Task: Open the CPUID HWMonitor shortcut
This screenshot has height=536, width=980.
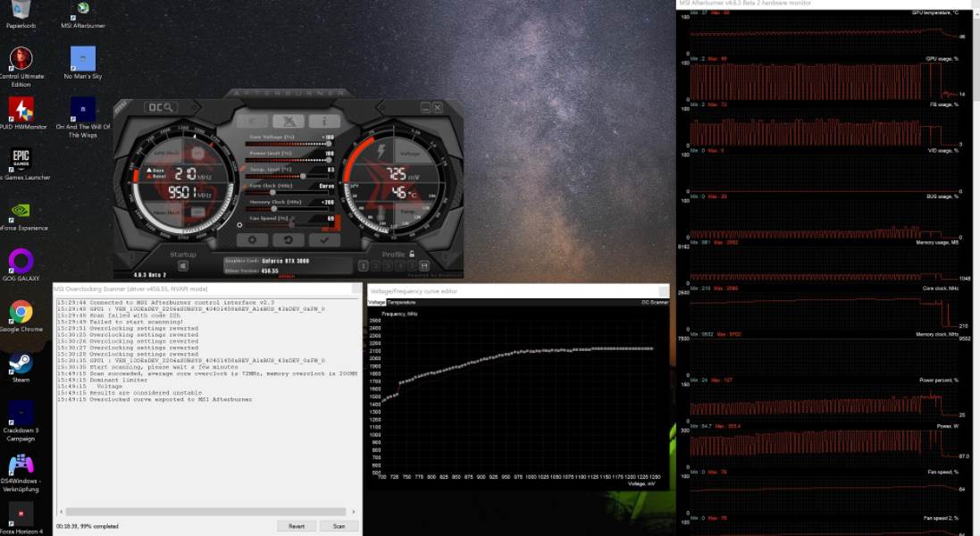Action: point(21,113)
